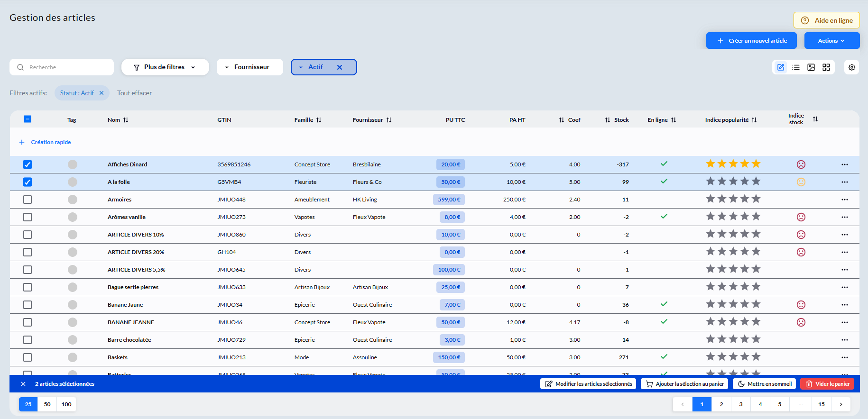Expand Plus de filtres dropdown

point(165,67)
